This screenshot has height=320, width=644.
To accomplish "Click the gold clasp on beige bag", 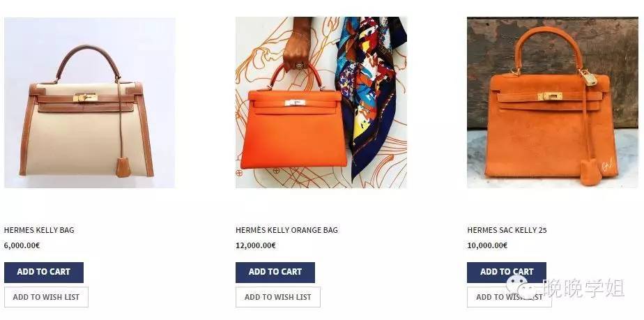I will 86,98.
